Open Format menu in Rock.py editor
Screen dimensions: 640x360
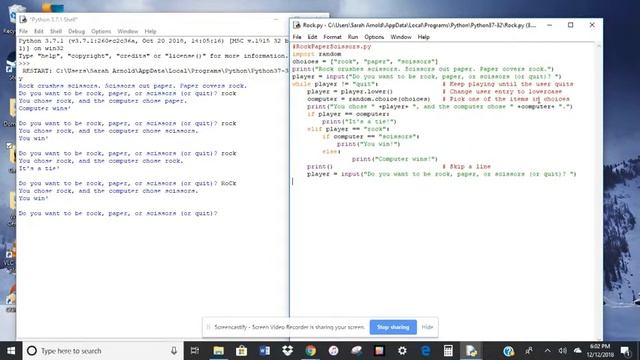pyautogui.click(x=332, y=37)
